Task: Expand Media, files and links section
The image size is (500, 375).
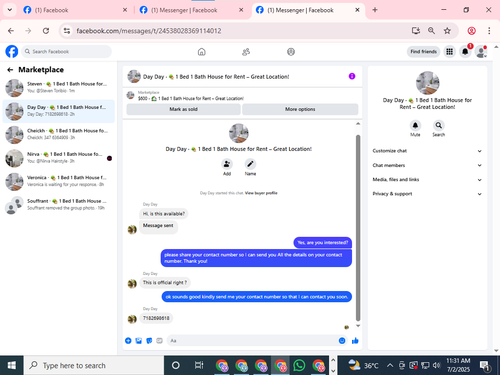Action: [x=427, y=180]
